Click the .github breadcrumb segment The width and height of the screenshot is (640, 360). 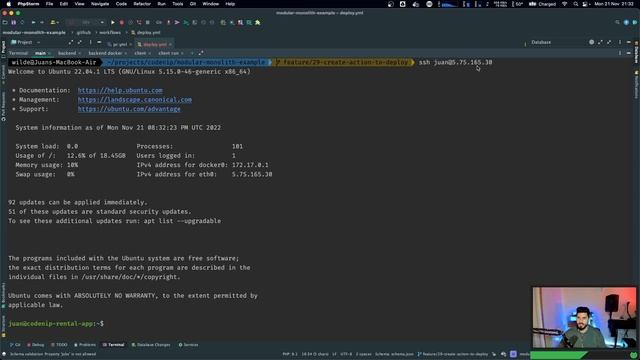[x=83, y=33]
